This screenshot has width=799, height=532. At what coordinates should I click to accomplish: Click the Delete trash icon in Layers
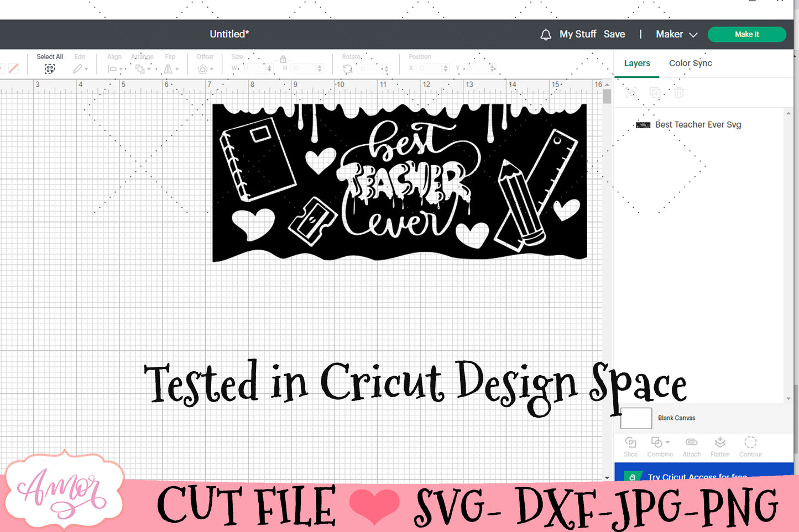click(x=679, y=93)
